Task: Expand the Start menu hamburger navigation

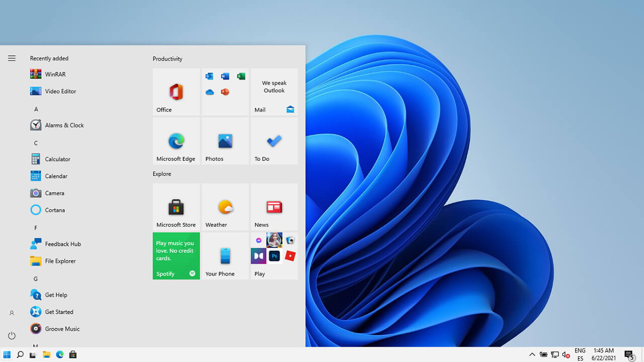Action: [x=12, y=58]
